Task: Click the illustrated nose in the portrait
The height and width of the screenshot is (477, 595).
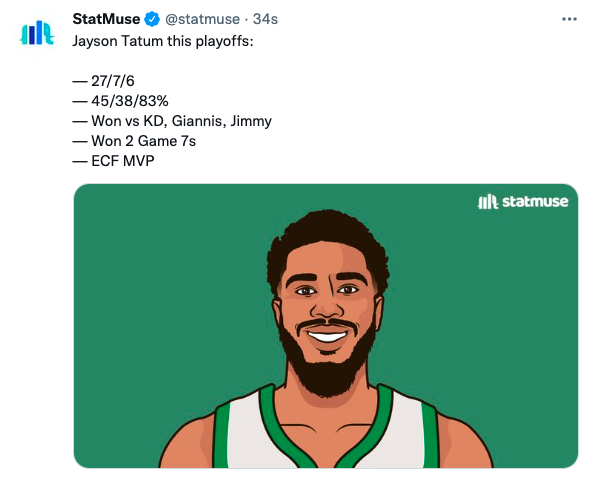Action: pos(327,305)
